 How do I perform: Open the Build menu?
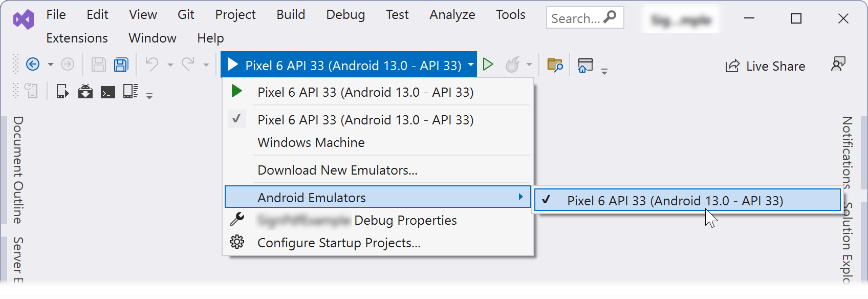[x=291, y=15]
